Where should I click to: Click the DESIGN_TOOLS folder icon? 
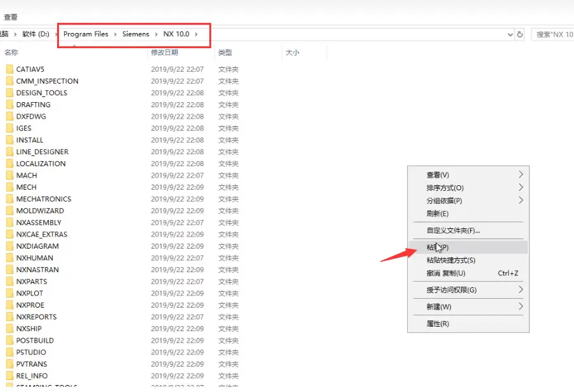pos(10,93)
